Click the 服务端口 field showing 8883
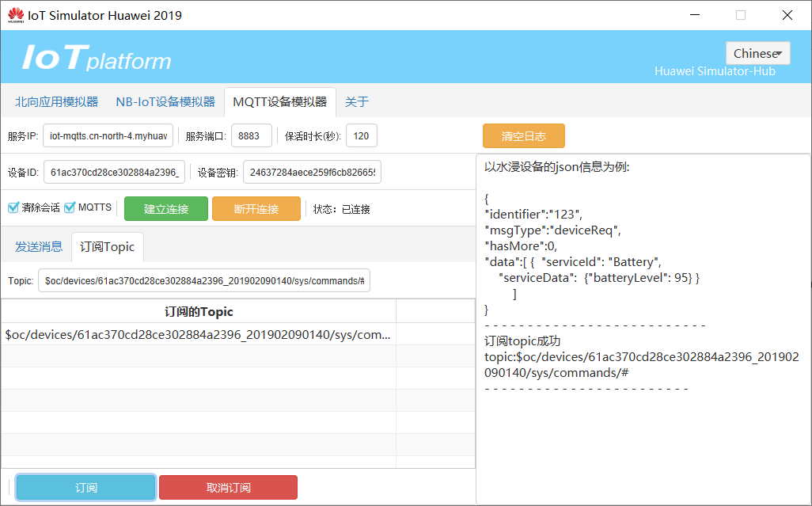The width and height of the screenshot is (812, 506). [252, 135]
